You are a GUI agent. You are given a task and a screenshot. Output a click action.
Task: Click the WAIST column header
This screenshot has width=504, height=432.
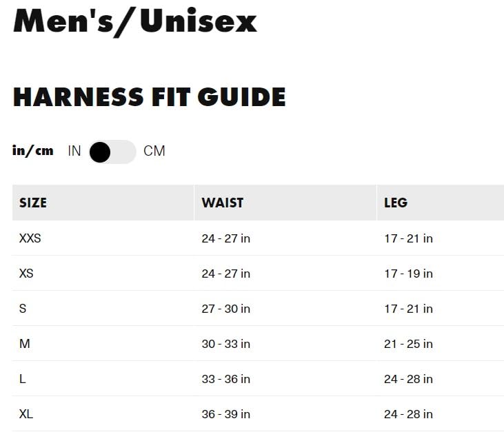tap(222, 203)
